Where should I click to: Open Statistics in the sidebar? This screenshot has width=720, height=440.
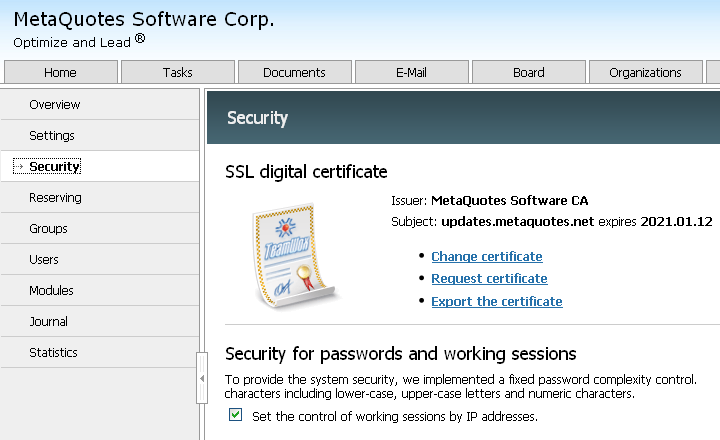(100, 352)
